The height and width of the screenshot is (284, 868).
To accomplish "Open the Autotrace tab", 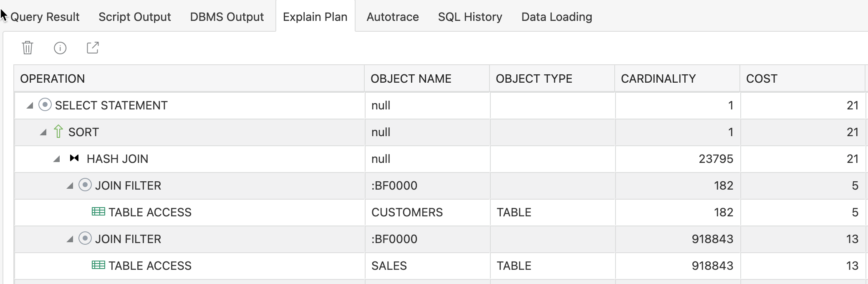I will pos(393,17).
